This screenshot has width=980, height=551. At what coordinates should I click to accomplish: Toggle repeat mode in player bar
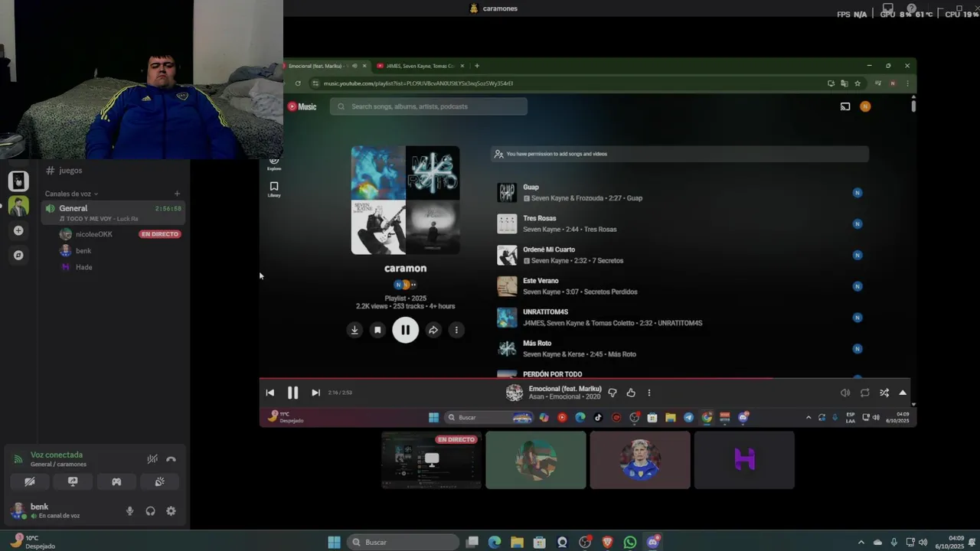864,393
